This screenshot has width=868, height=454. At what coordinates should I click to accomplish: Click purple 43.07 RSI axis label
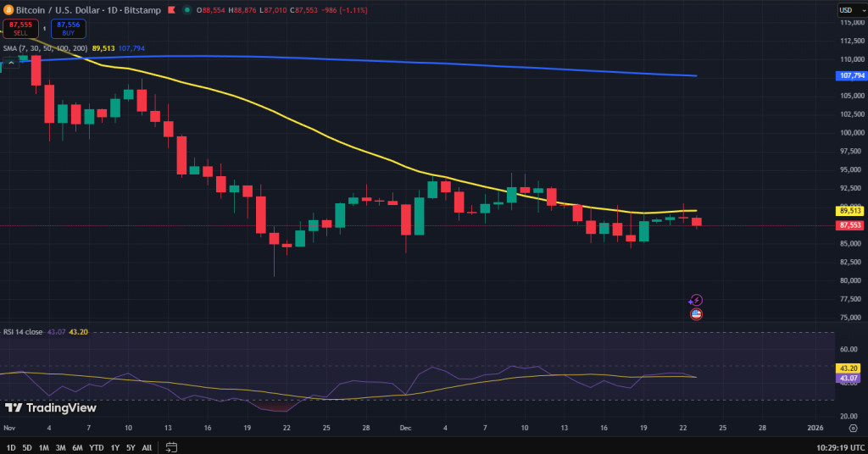click(x=848, y=379)
